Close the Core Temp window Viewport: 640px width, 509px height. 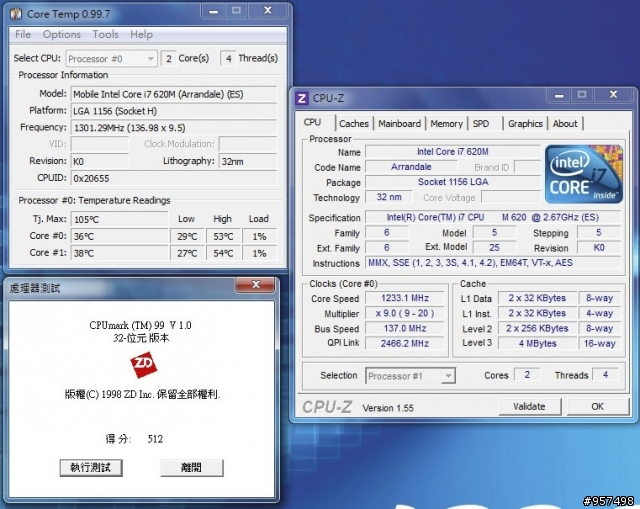(268, 11)
